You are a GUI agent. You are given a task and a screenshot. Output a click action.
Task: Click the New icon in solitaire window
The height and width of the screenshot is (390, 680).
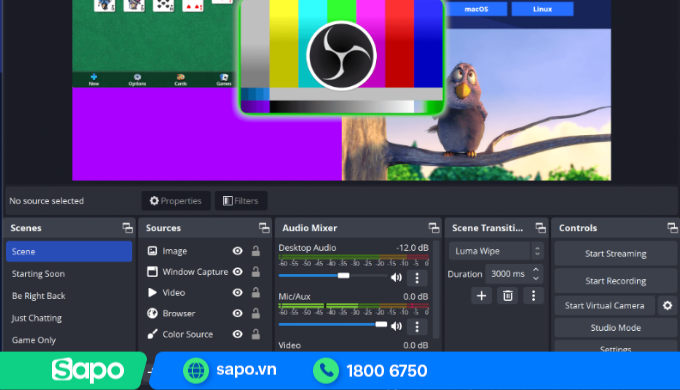(x=94, y=79)
